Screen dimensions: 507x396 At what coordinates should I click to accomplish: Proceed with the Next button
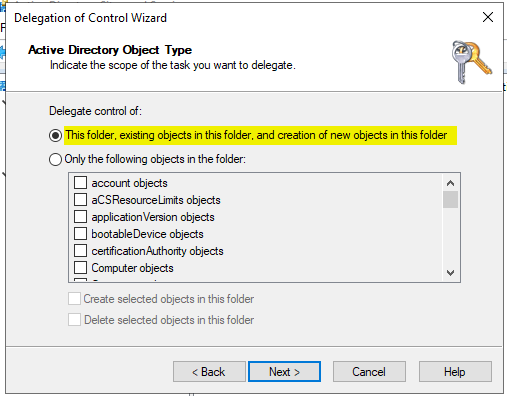(x=284, y=371)
